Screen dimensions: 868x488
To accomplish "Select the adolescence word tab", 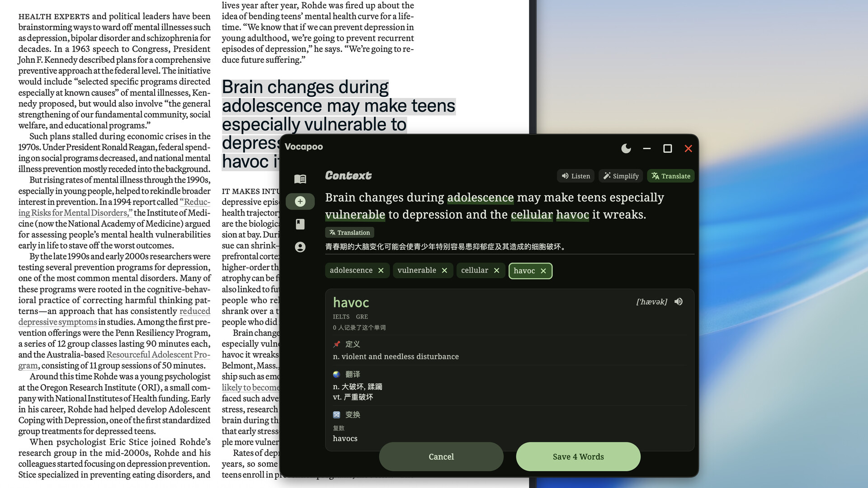I will tap(351, 270).
